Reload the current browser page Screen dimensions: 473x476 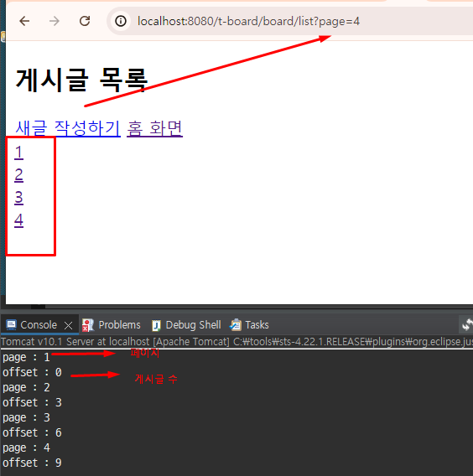[85, 21]
